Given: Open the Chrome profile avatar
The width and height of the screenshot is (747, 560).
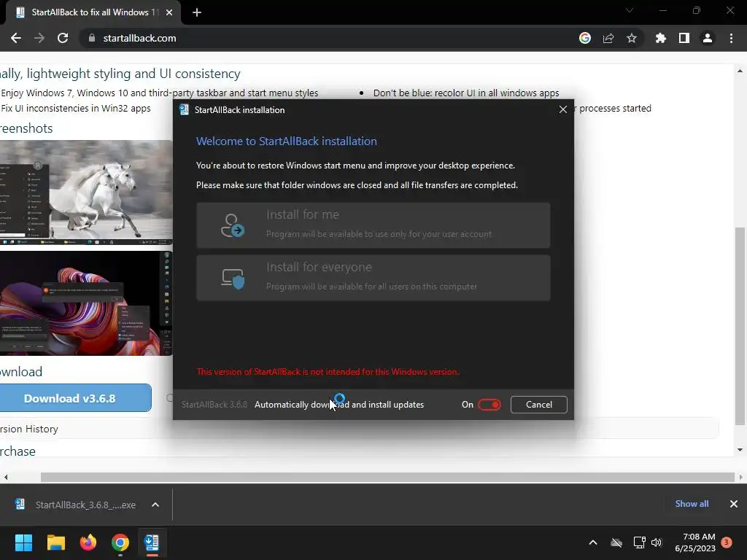Looking at the screenshot, I should (708, 38).
